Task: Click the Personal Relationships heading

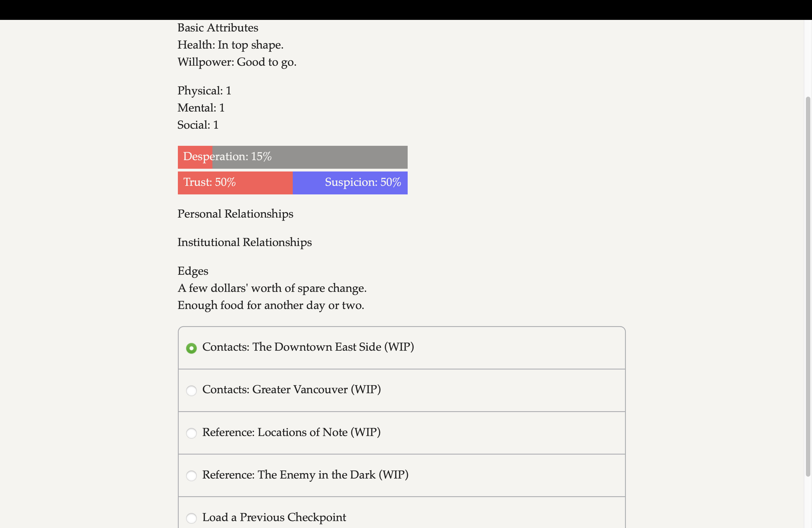Action: pos(235,214)
